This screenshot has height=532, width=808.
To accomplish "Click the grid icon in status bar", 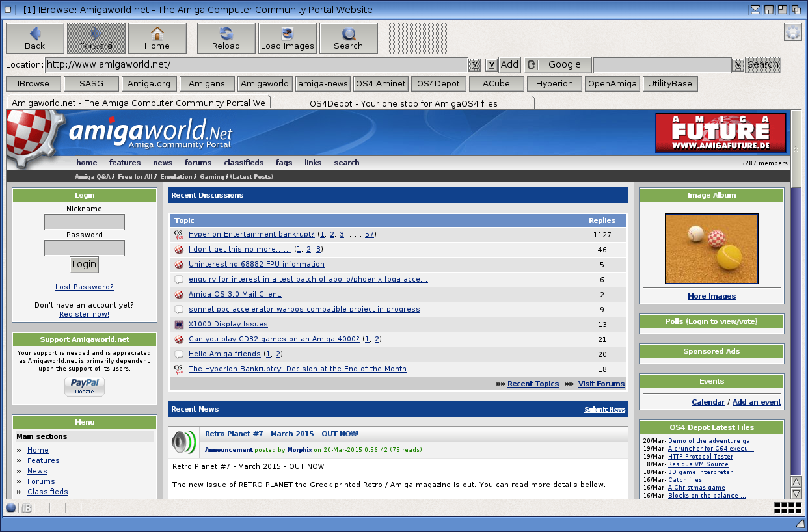I will point(788,508).
